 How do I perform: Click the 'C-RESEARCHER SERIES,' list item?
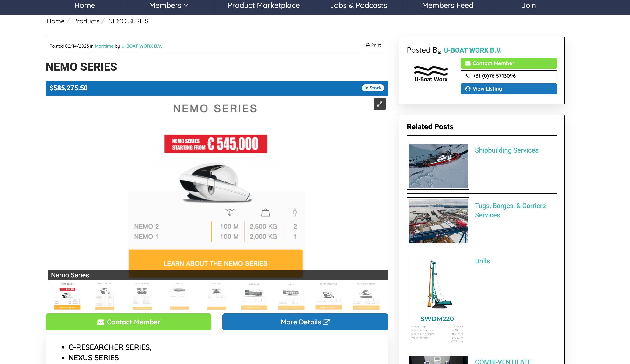click(110, 347)
